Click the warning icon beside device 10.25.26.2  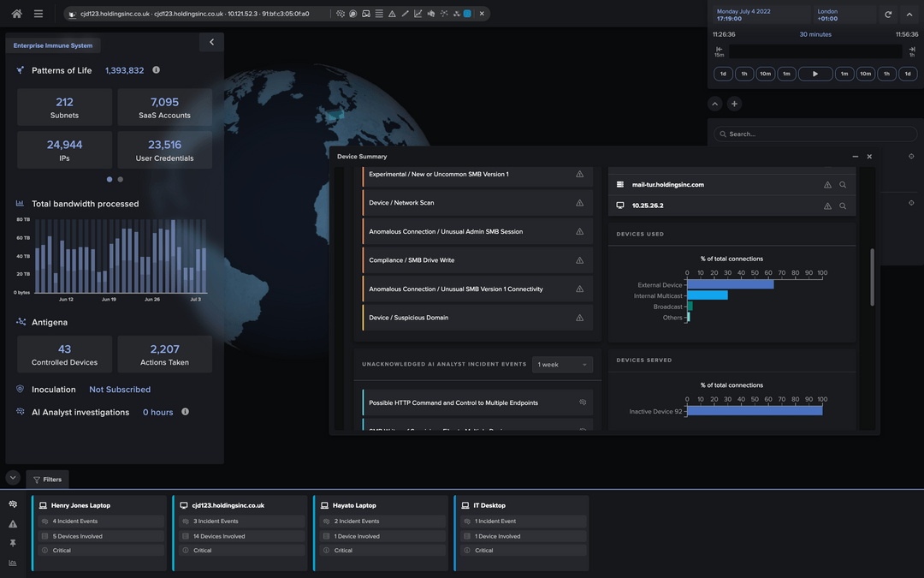coord(827,206)
